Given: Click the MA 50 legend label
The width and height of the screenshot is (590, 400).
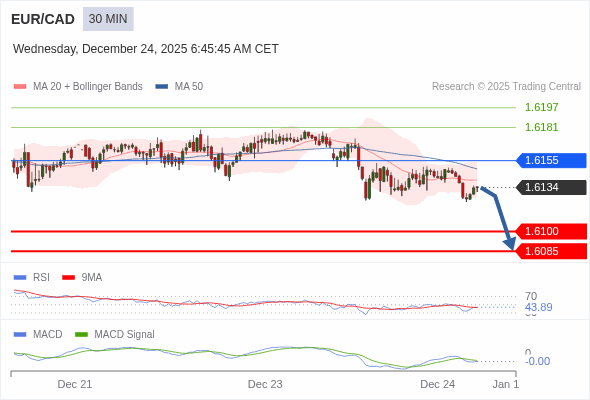Looking at the screenshot, I should point(189,87).
